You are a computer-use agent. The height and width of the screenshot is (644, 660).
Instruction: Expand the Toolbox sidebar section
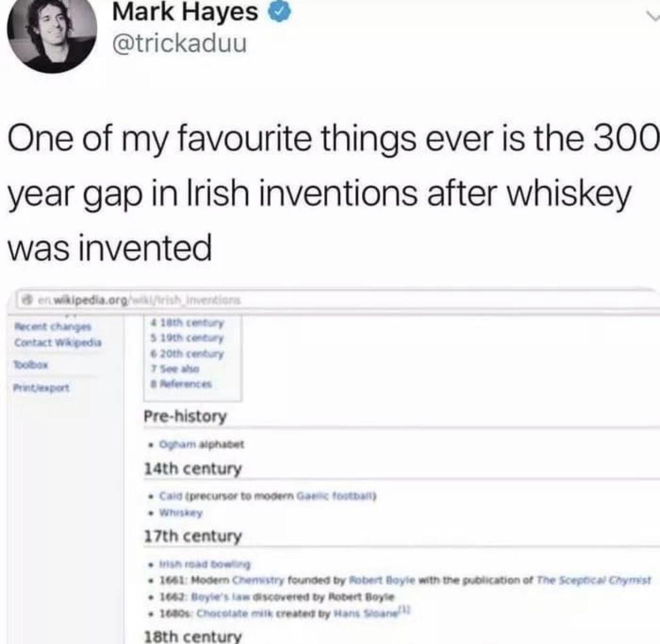31,365
